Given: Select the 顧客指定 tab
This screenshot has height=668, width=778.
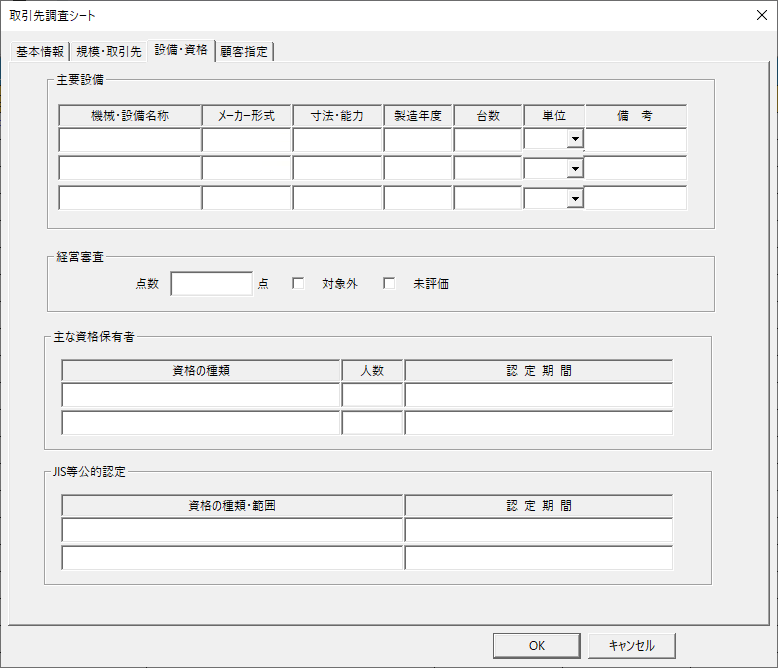Looking at the screenshot, I should click(x=244, y=52).
